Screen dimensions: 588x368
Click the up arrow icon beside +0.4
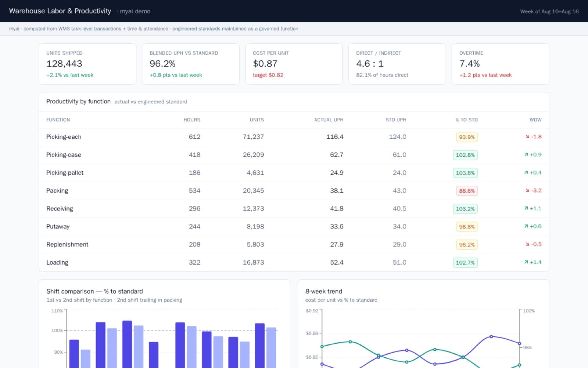pos(526,173)
